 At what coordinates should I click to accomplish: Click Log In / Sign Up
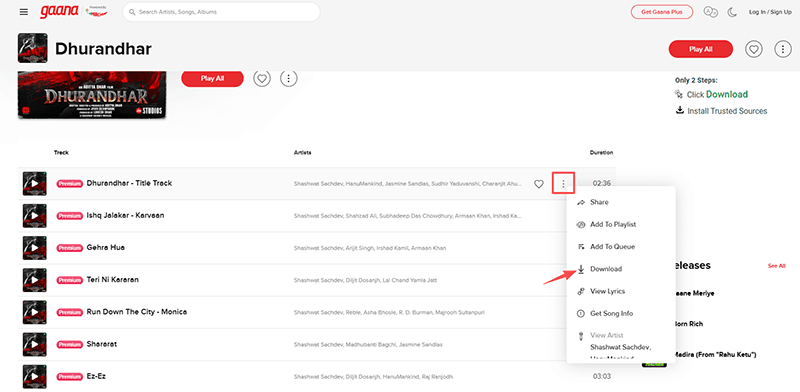click(x=770, y=12)
